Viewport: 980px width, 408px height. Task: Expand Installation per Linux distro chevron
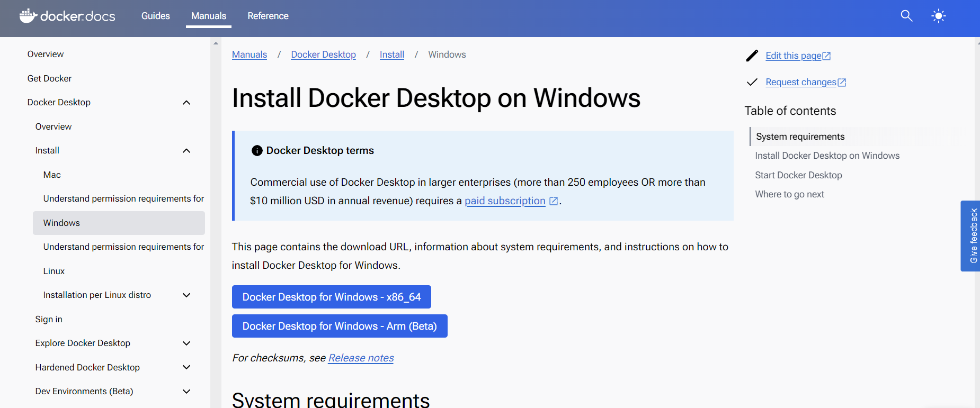tap(186, 295)
